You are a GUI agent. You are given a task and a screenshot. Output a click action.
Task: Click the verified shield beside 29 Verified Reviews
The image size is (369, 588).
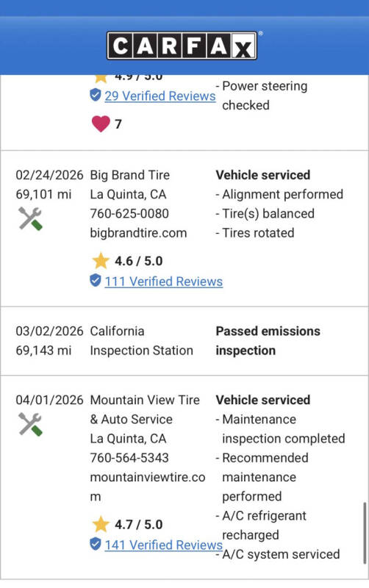96,96
